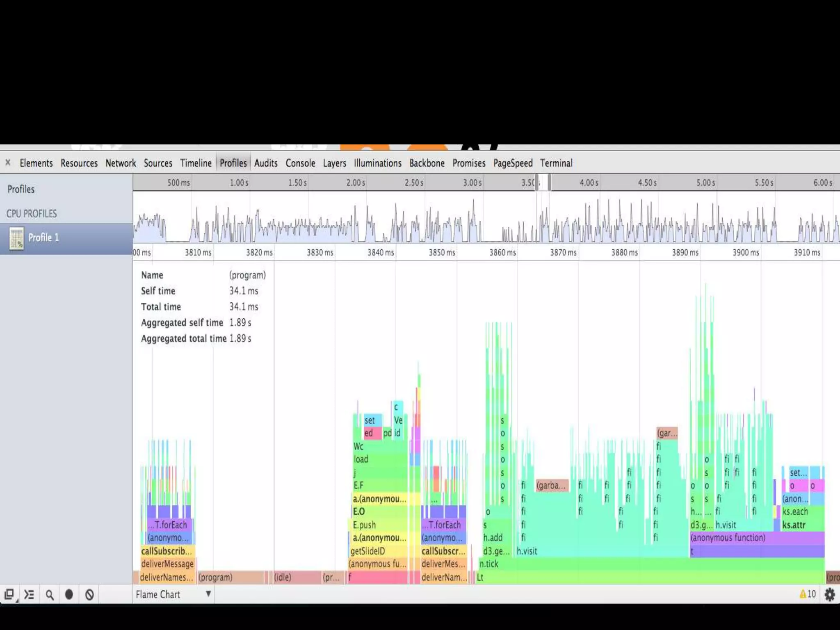This screenshot has width=840, height=630.
Task: Click the warning count indicator
Action: tap(807, 594)
